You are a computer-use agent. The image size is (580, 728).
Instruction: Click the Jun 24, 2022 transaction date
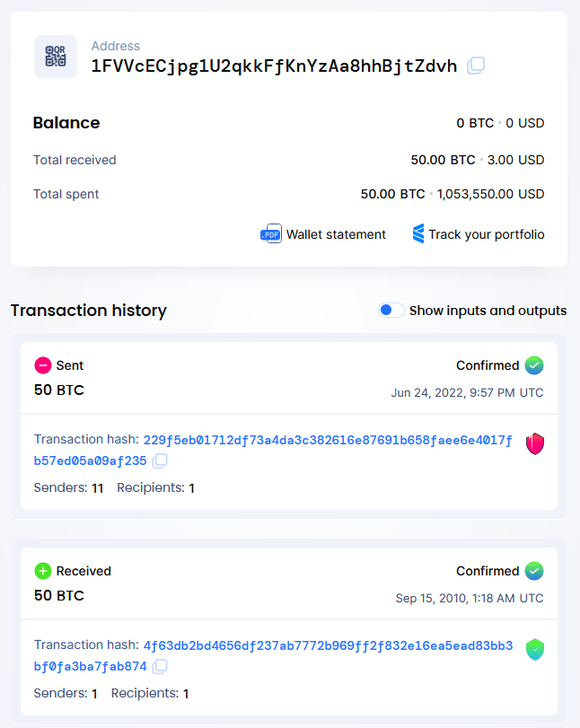[467, 392]
